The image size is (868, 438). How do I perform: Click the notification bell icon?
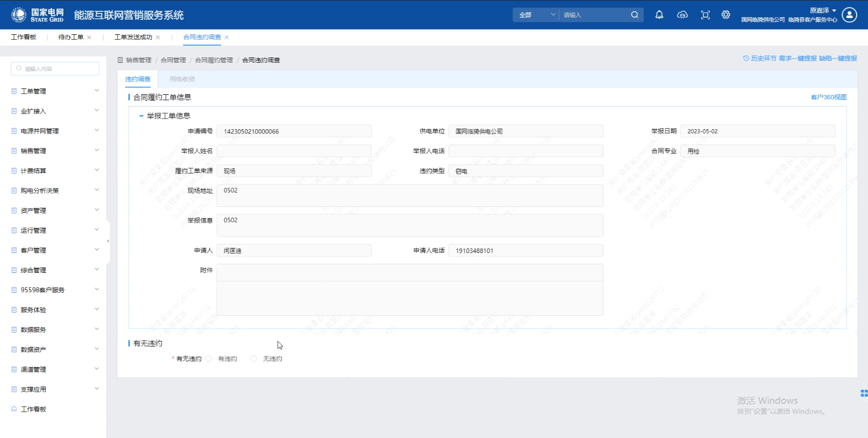pyautogui.click(x=659, y=15)
